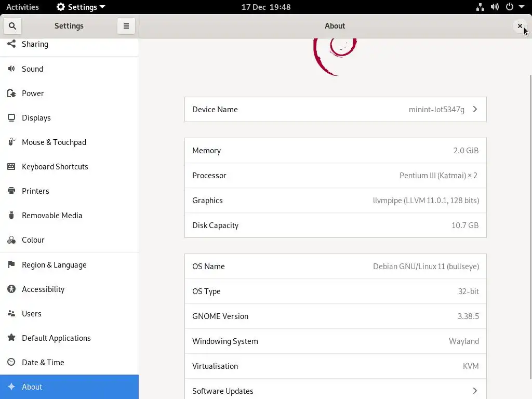This screenshot has height=399, width=532.
Task: Click the Windowing System value Wayland
Action: 464,341
